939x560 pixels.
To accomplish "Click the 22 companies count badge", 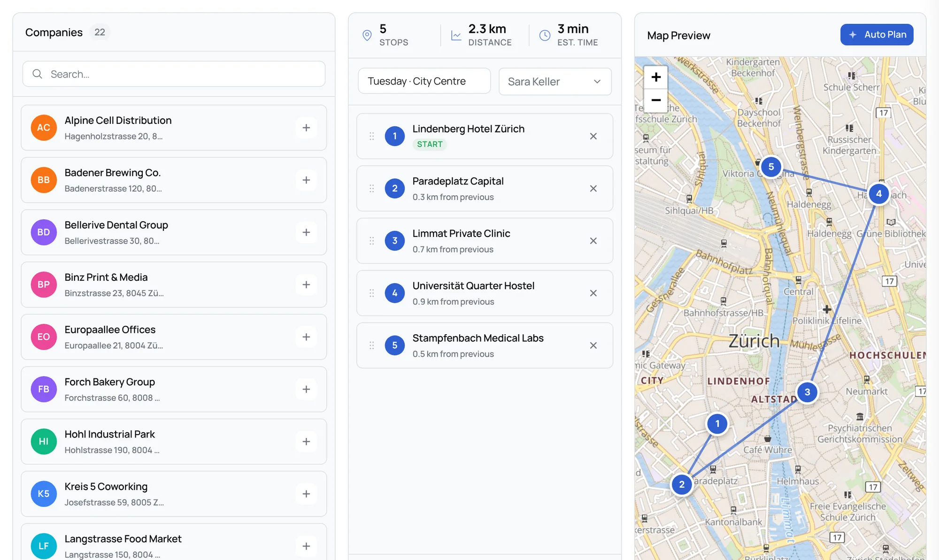I will [x=100, y=32].
